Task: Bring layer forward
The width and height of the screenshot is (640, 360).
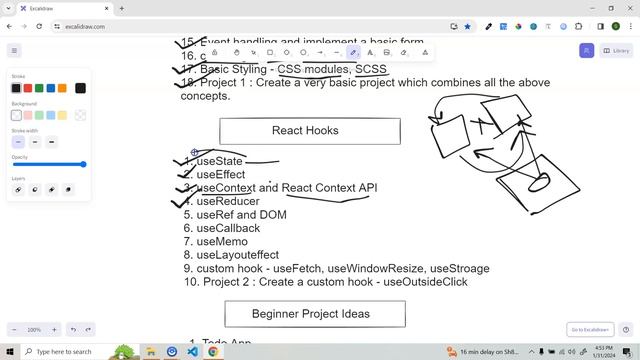Action: tap(52, 190)
